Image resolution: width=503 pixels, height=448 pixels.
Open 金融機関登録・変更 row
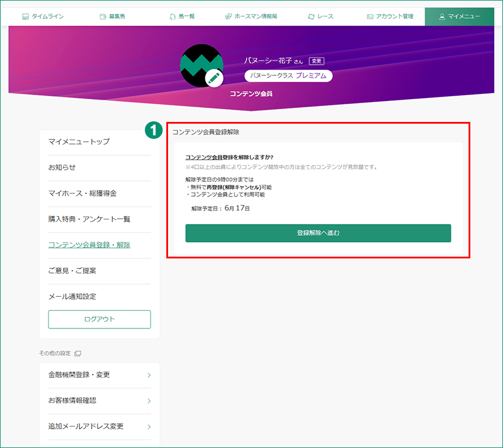click(99, 375)
